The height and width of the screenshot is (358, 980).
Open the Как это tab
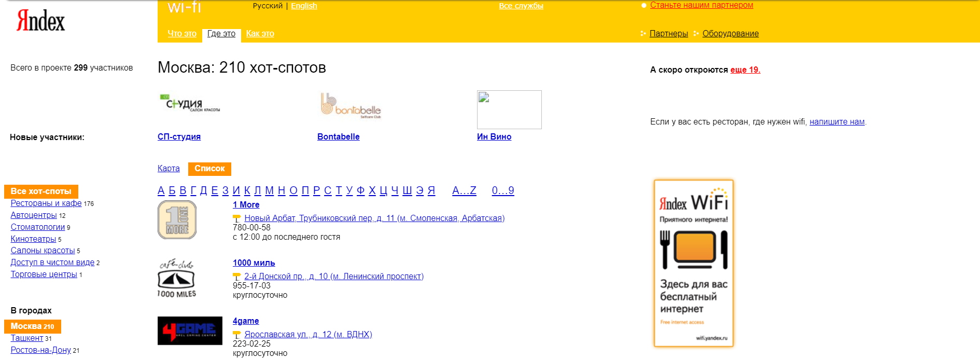(x=260, y=33)
